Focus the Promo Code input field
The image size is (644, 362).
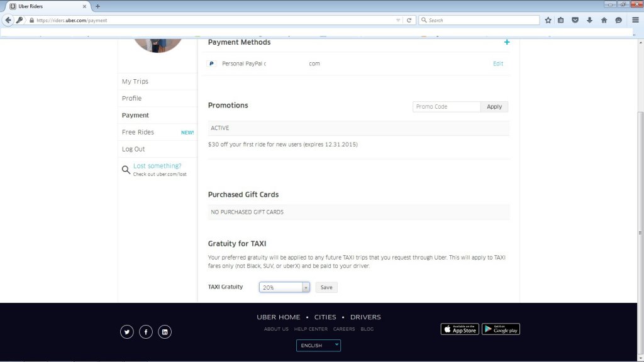point(447,107)
